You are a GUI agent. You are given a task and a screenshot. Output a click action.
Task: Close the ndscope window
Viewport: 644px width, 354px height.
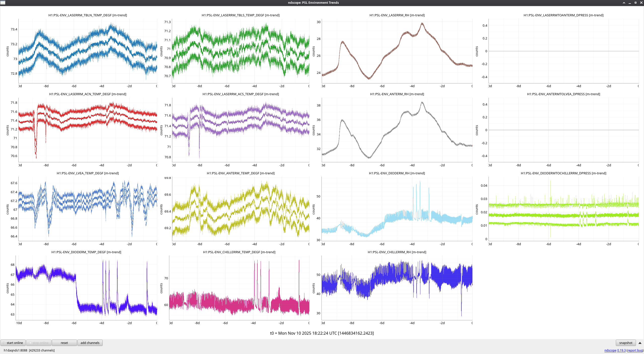[x=641, y=3]
